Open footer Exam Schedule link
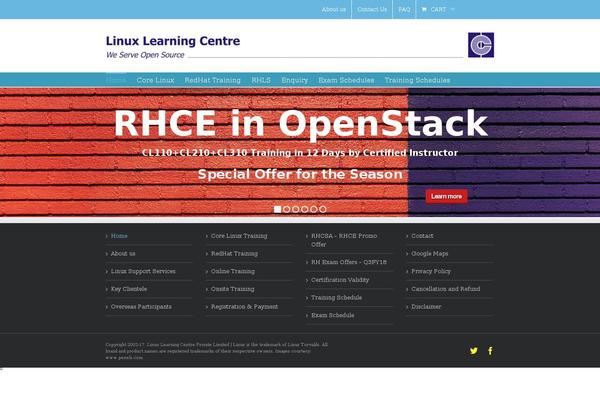Image resolution: width=600 pixels, height=400 pixels. pos(333,315)
